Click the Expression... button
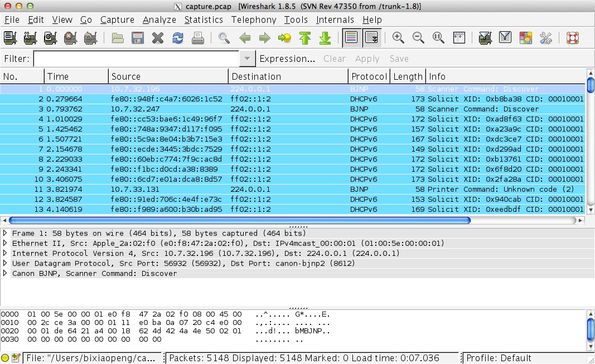This screenshot has height=364, width=595. pos(287,59)
